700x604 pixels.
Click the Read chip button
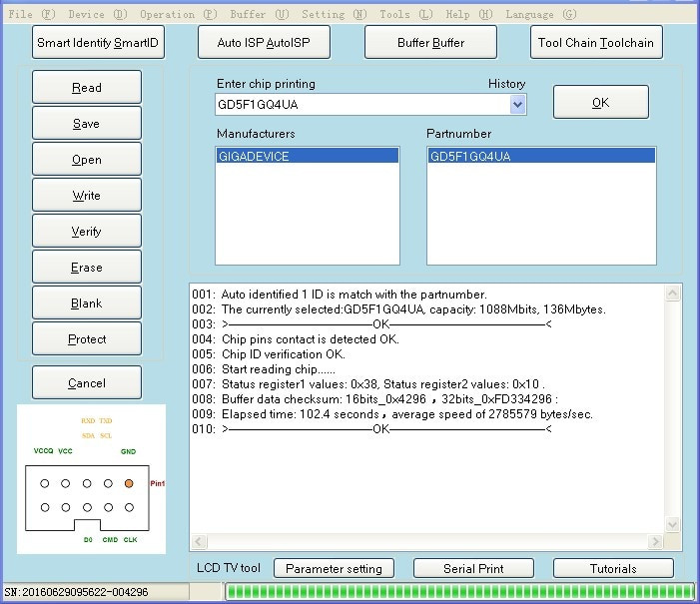[x=87, y=87]
